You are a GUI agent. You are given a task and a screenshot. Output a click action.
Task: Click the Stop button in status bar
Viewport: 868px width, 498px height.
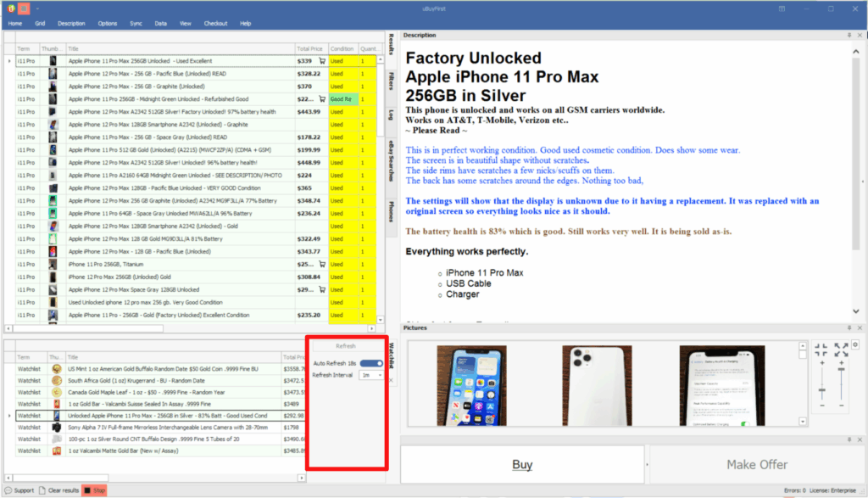[95, 490]
